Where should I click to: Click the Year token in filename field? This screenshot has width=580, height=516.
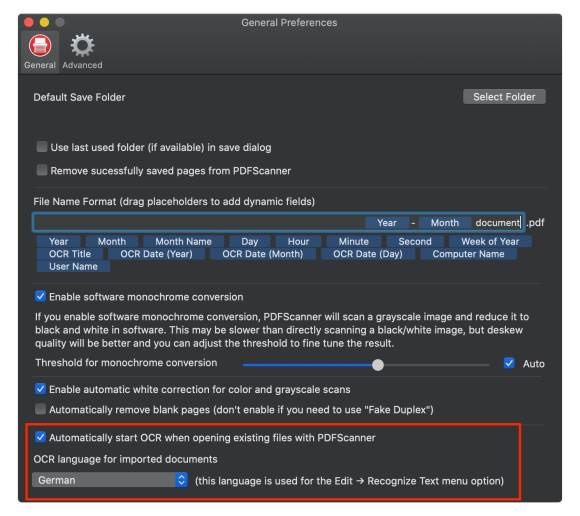pos(387,223)
